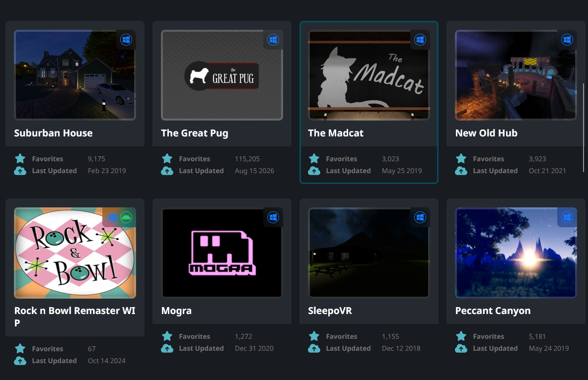
Task: Click Last Updated cloud icon under The Great Pug
Action: click(x=167, y=171)
